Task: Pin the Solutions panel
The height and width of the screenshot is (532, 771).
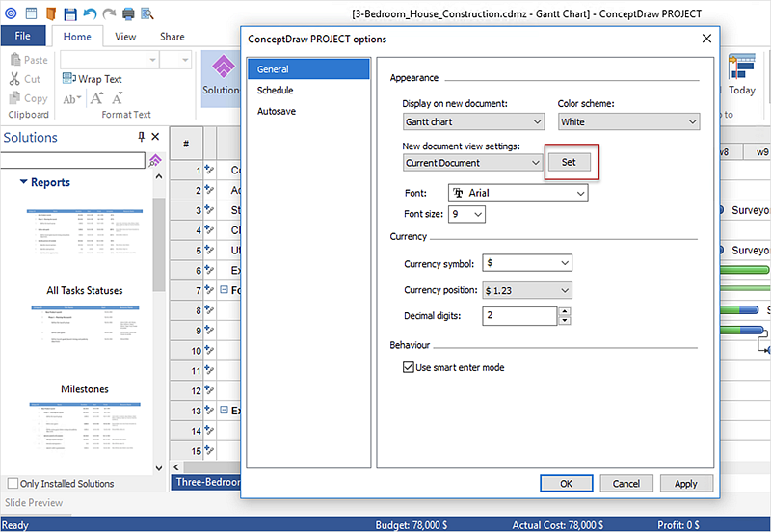Action: point(142,138)
